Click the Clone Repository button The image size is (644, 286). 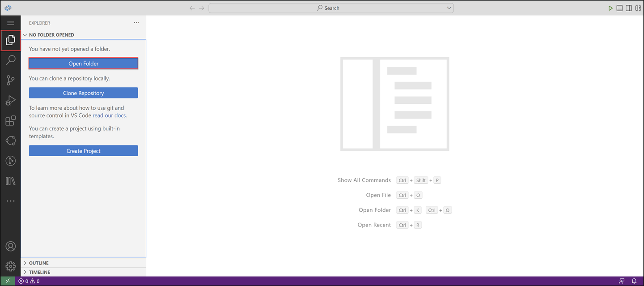click(83, 93)
